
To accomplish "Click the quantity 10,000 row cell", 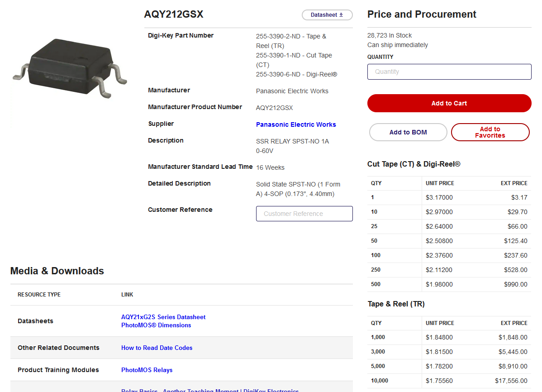I will click(379, 381).
